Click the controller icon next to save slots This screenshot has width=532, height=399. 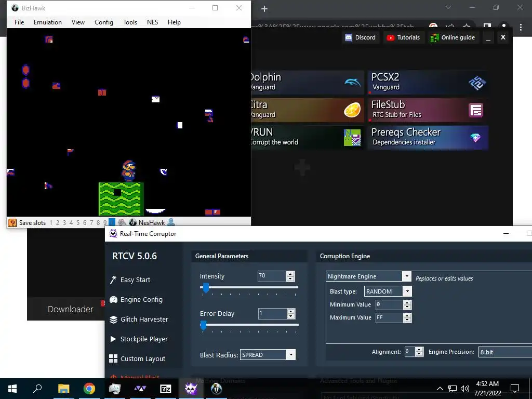click(x=122, y=222)
